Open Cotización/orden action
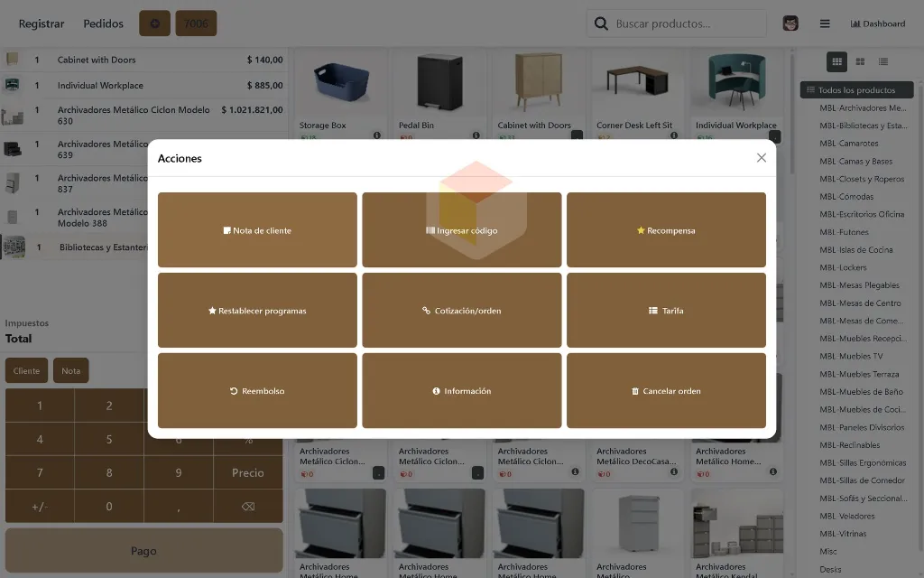The image size is (924, 578). pos(461,311)
